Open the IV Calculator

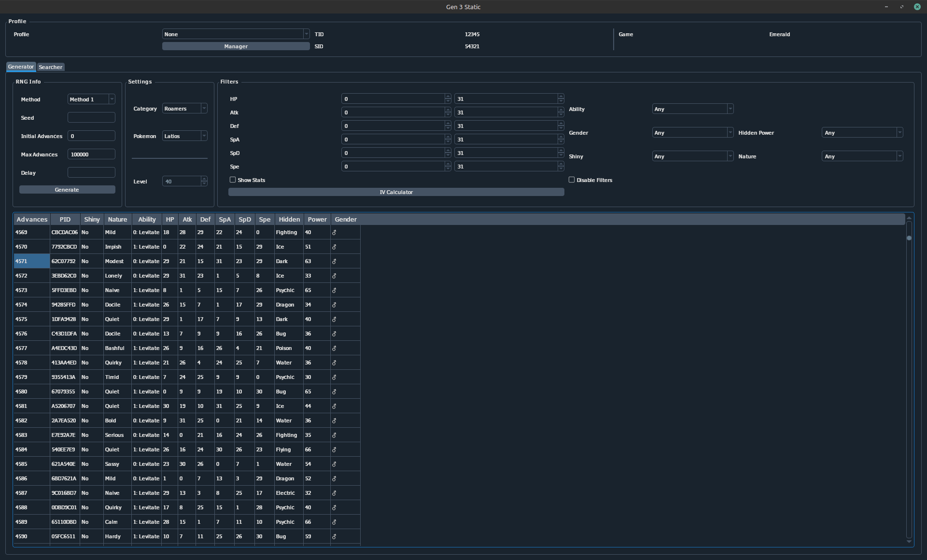pos(396,192)
